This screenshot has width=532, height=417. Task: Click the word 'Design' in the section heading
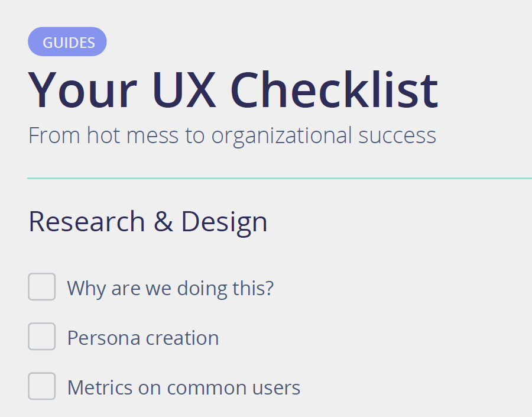pyautogui.click(x=224, y=222)
